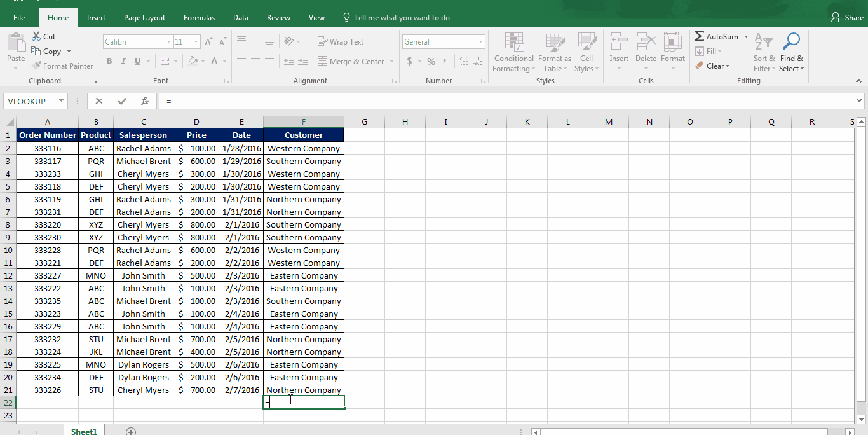This screenshot has width=868, height=435.
Task: Decrease font size with the small A icon
Action: [x=222, y=42]
